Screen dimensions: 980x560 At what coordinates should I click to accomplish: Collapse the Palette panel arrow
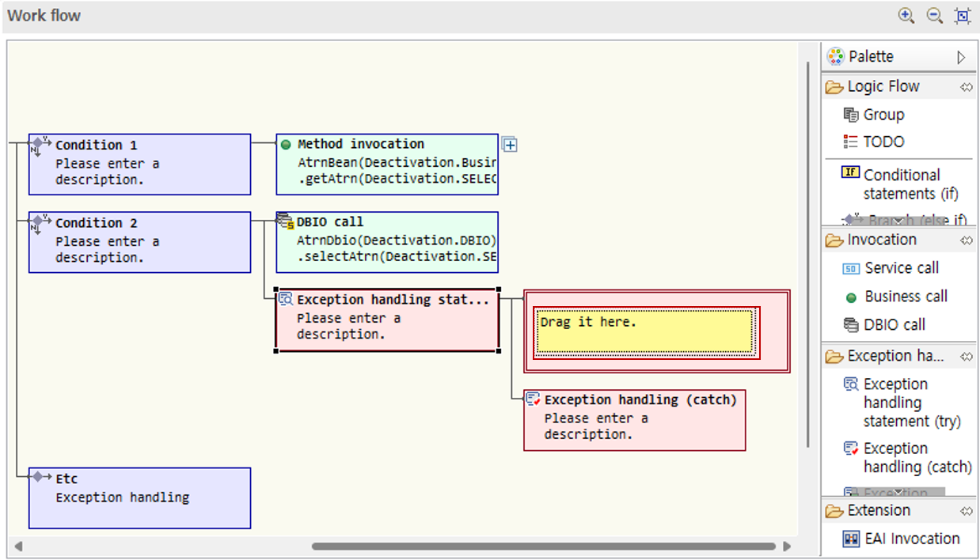tap(961, 57)
